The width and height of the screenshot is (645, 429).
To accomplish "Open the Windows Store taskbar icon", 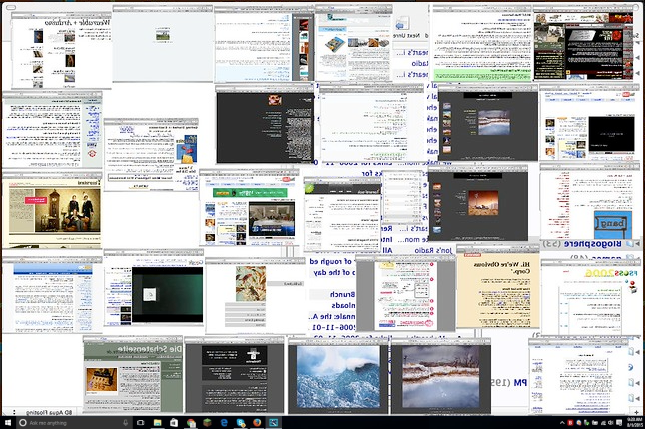I will coord(174,422).
